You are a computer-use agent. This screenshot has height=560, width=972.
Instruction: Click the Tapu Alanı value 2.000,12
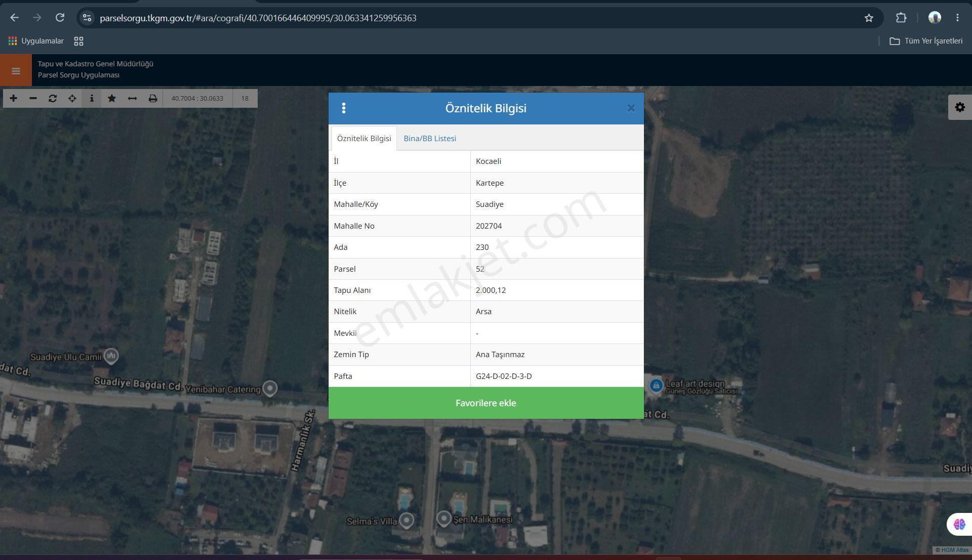pyautogui.click(x=491, y=290)
